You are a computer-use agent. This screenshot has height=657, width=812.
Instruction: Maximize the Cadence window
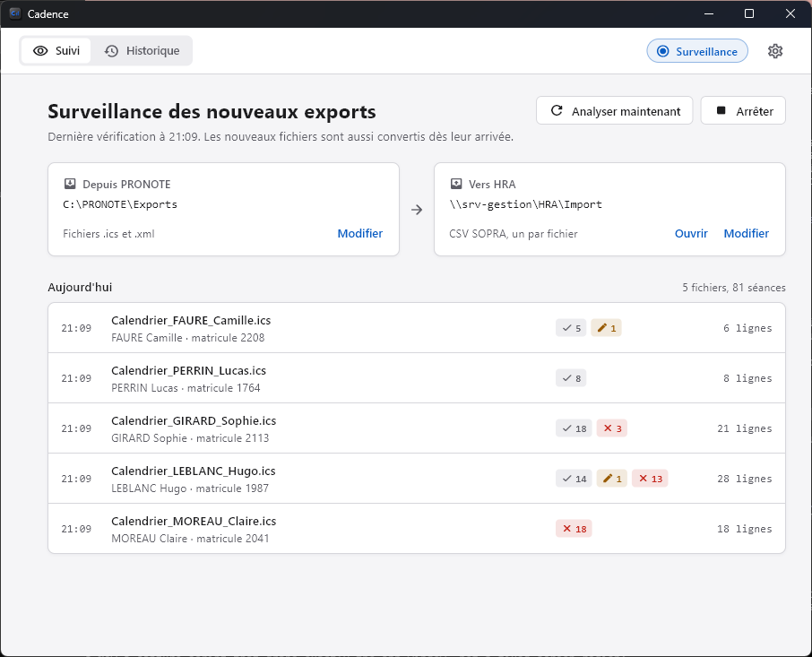pyautogui.click(x=749, y=13)
